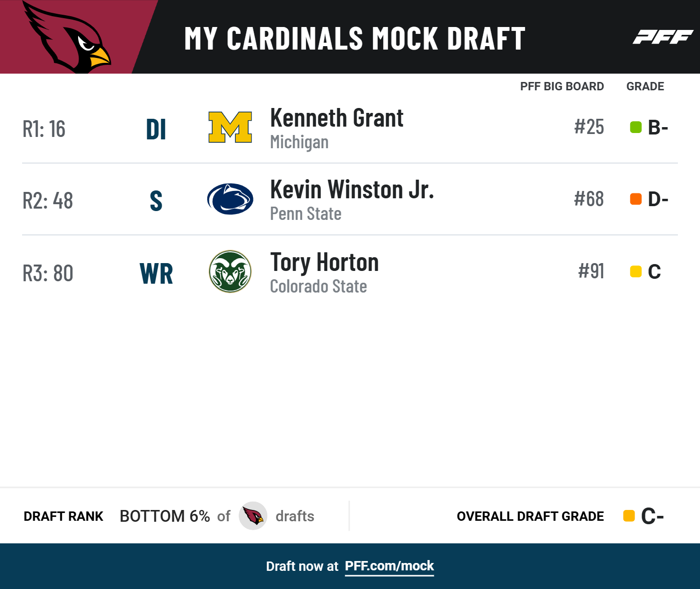
Task: Click the PFF Big Board column header
Action: tap(561, 86)
